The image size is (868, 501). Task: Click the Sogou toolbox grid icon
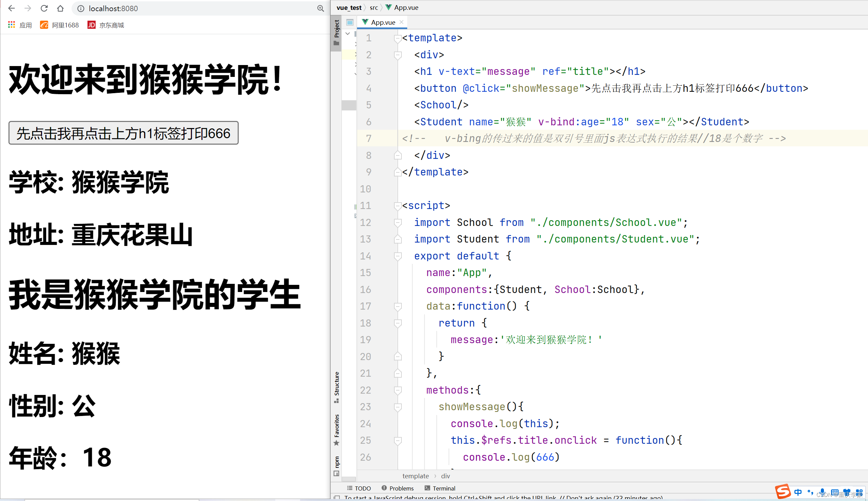pos(859,492)
